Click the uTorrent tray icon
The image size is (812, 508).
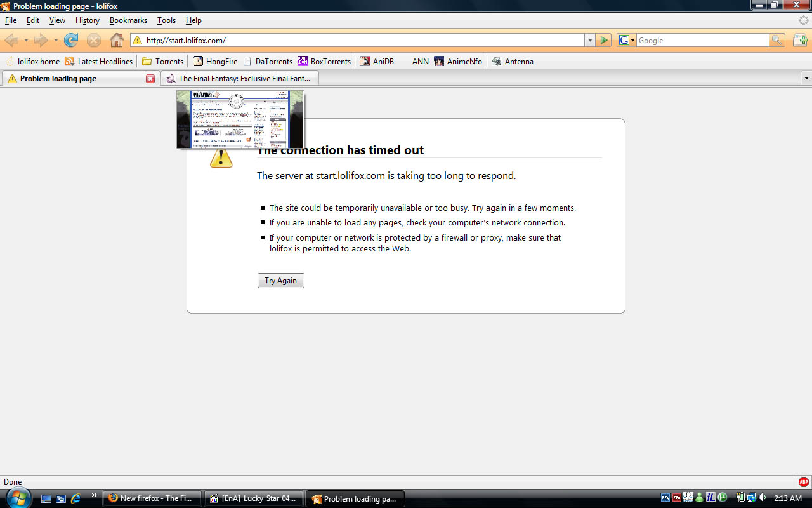click(x=722, y=498)
